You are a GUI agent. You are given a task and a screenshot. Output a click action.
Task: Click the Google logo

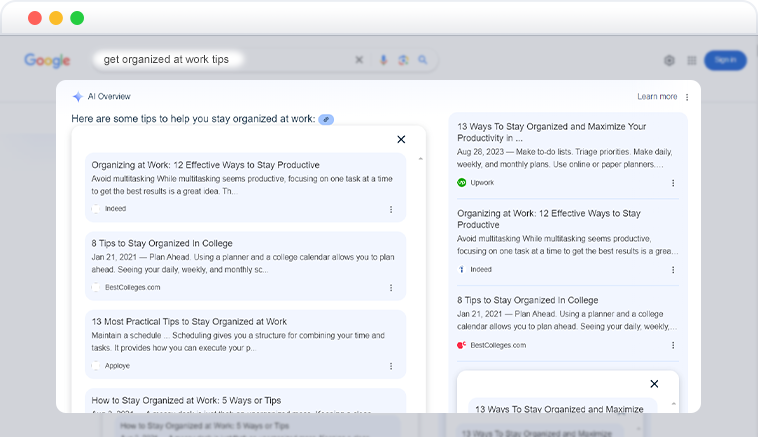(47, 60)
